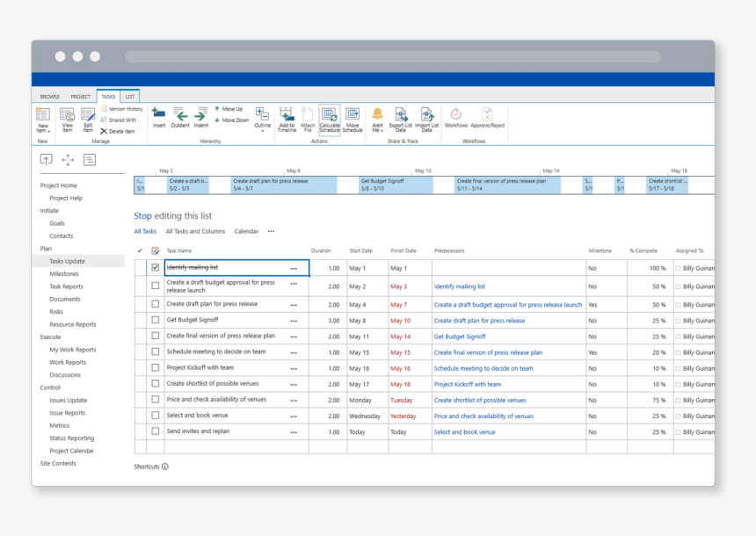The image size is (756, 536).
Task: Open Site Contents link
Action: 58,463
